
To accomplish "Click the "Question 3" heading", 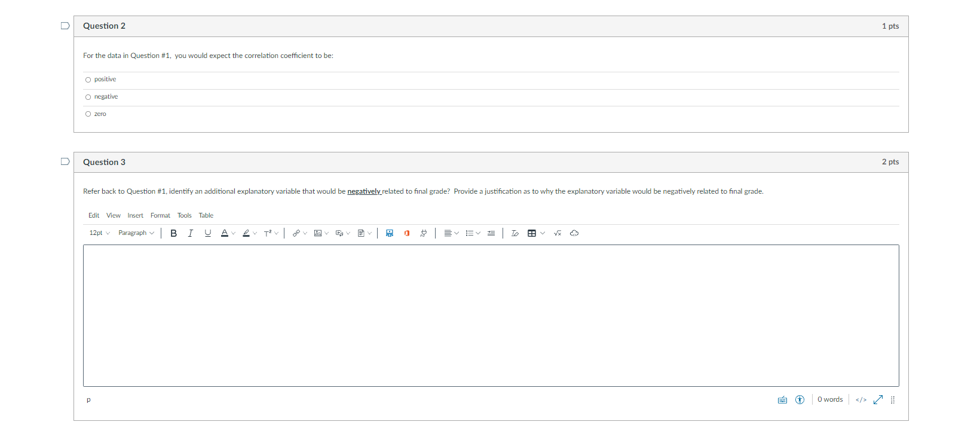I will click(x=105, y=162).
